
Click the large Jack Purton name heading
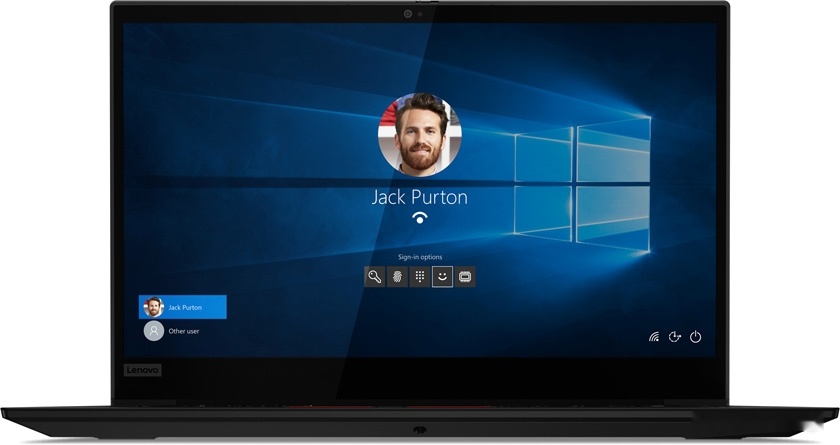(419, 197)
